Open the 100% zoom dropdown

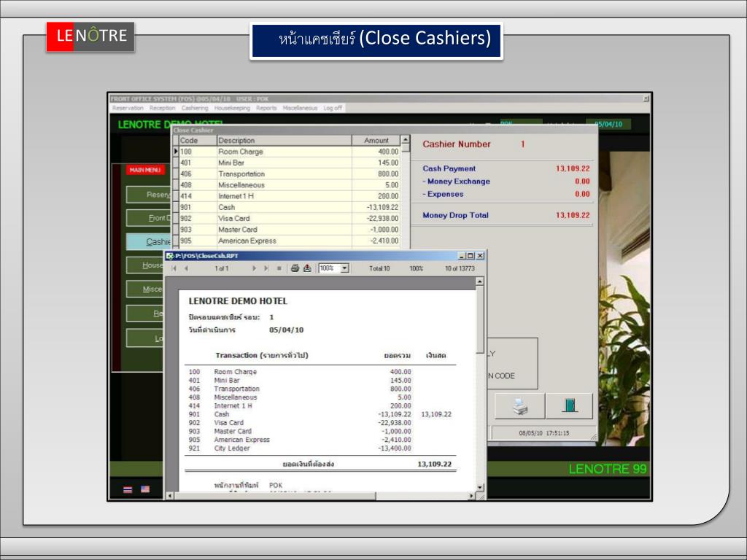345,268
